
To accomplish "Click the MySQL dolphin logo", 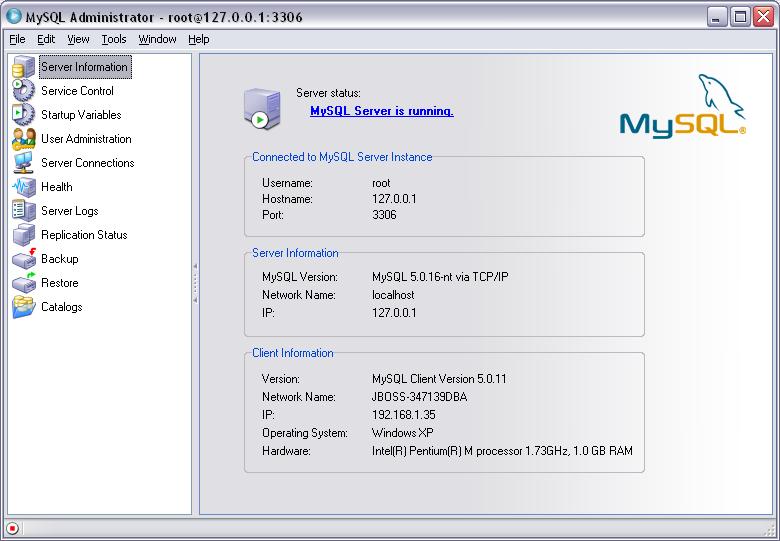I will [x=682, y=105].
